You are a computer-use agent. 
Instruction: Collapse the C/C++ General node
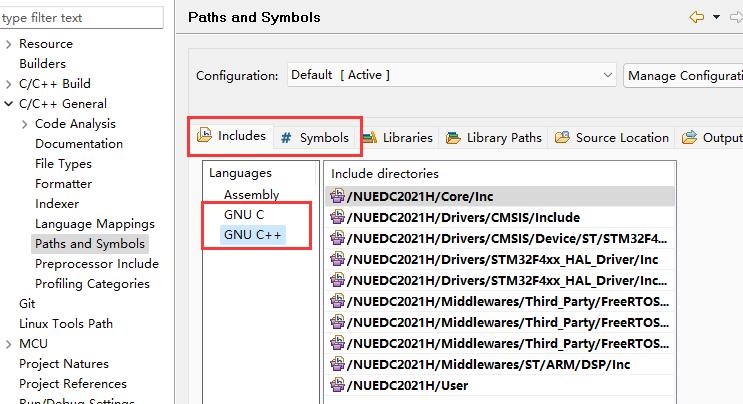[x=8, y=104]
